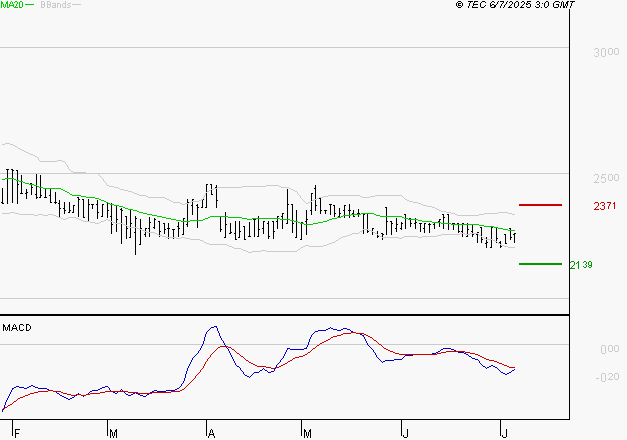Select the last J marker on time axis
Image resolution: width=627 pixels, height=440 pixels.
click(504, 432)
